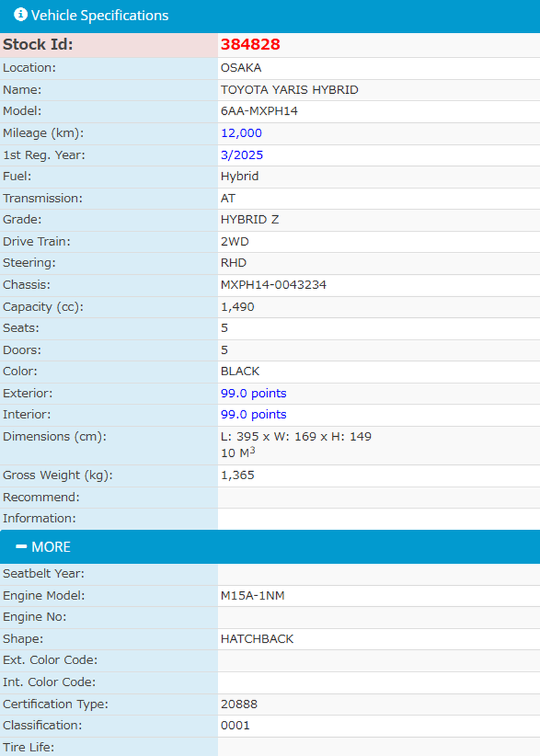Click the Drive Train: label

coord(36,242)
